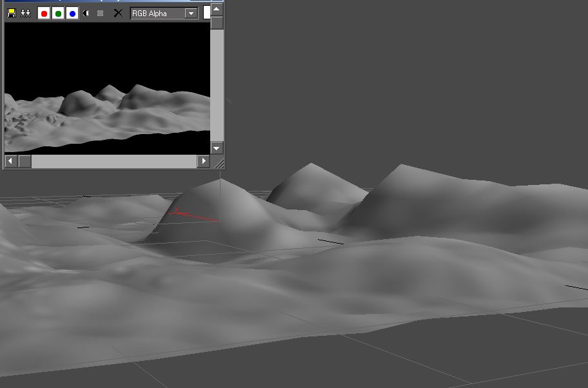Click the horizontal scrollbar left arrow

[x=10, y=161]
